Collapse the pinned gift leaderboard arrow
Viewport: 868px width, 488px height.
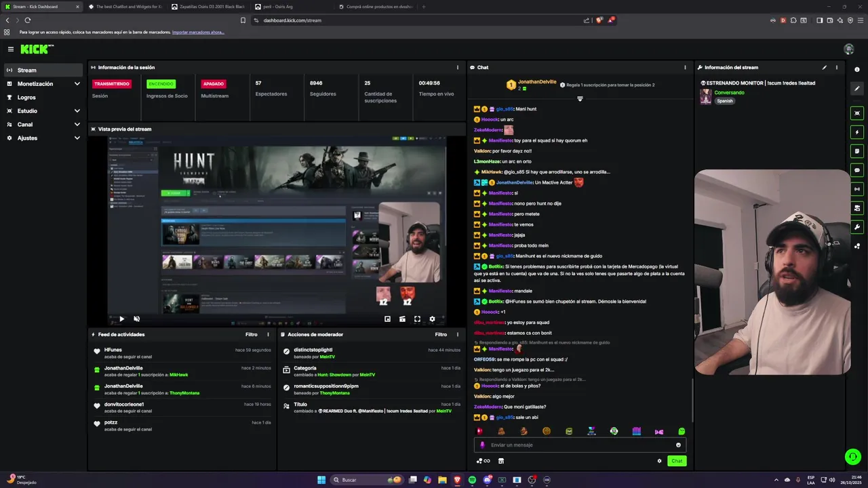pos(580,99)
